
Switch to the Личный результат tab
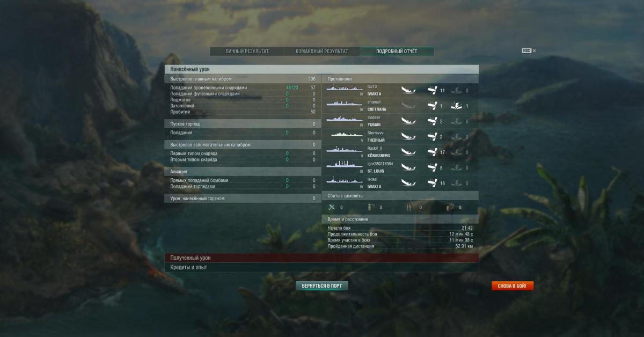click(x=247, y=52)
